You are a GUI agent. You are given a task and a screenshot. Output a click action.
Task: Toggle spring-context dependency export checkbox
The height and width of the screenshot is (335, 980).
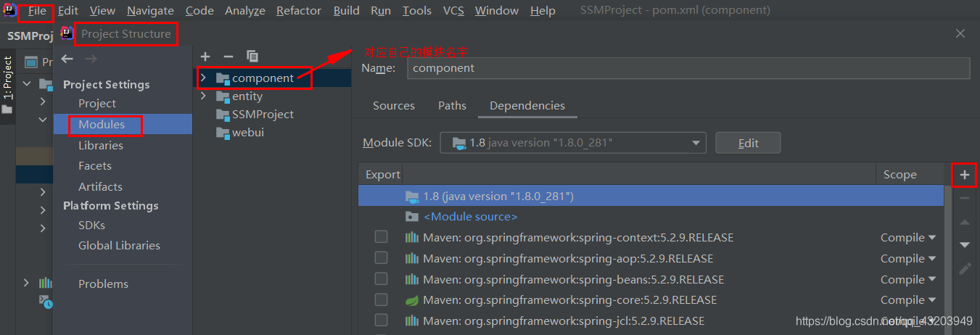point(381,237)
